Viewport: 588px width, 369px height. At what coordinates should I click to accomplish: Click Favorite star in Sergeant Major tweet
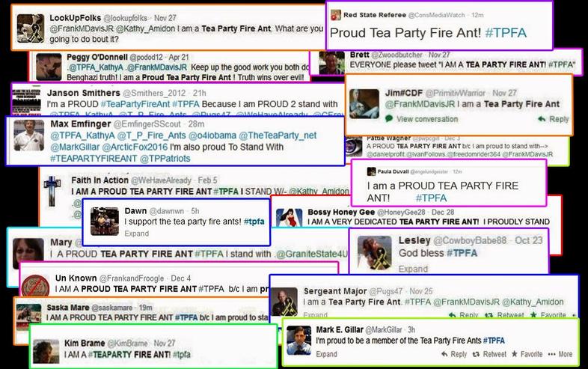[533, 315]
